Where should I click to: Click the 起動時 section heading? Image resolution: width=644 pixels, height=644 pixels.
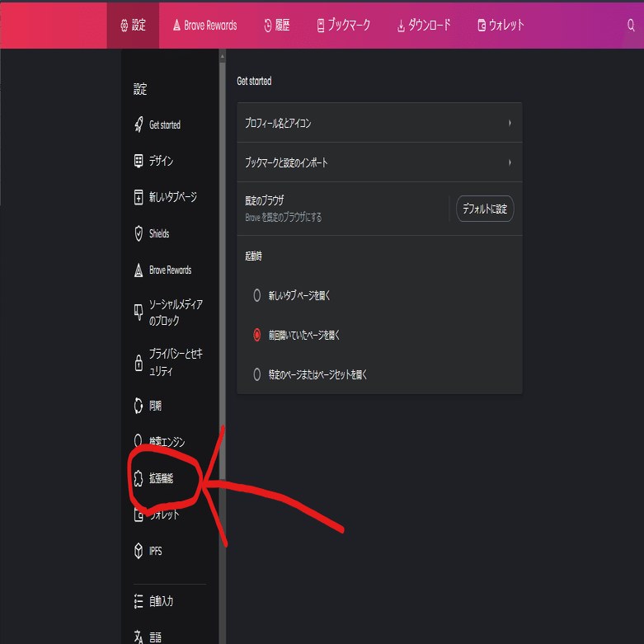tap(253, 256)
